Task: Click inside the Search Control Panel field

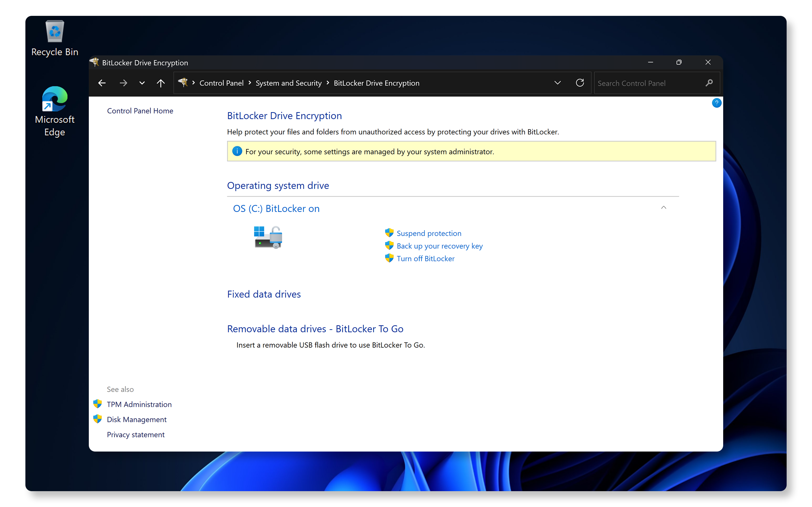Action: [648, 83]
